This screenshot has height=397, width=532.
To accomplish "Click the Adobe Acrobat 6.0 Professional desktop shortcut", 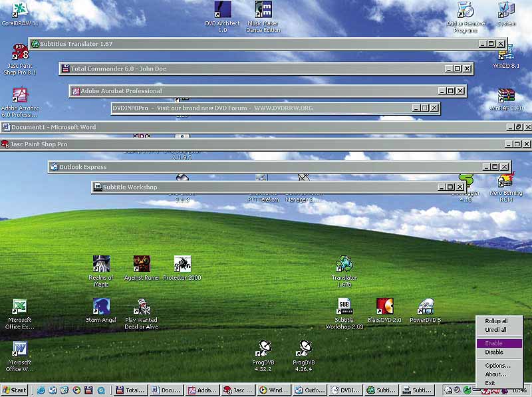I will tap(20, 102).
